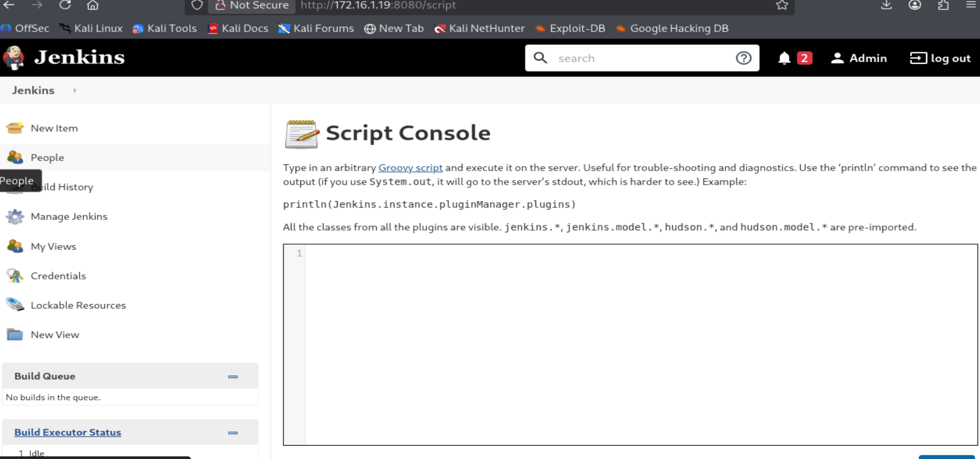Screen dimensions: 980x459
Task: Follow the Groovy script link
Action: pos(410,168)
